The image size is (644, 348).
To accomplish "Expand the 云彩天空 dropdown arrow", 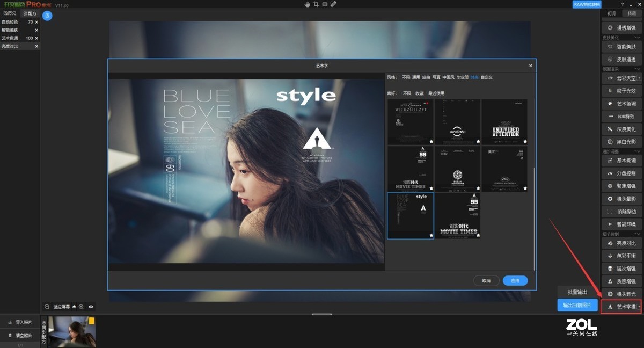I will (639, 78).
